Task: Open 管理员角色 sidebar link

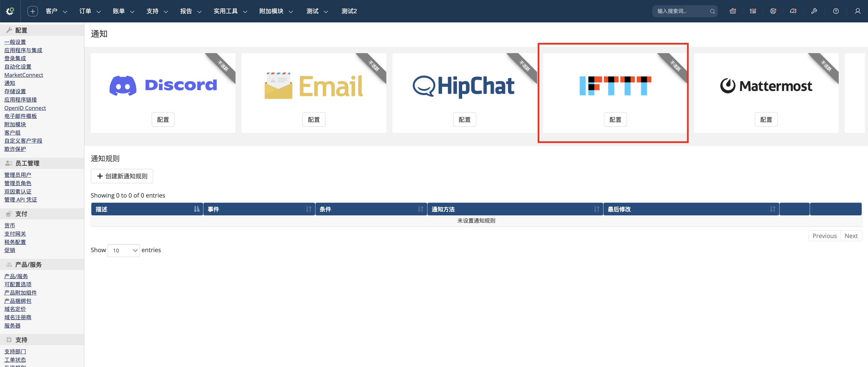Action: 18,183
